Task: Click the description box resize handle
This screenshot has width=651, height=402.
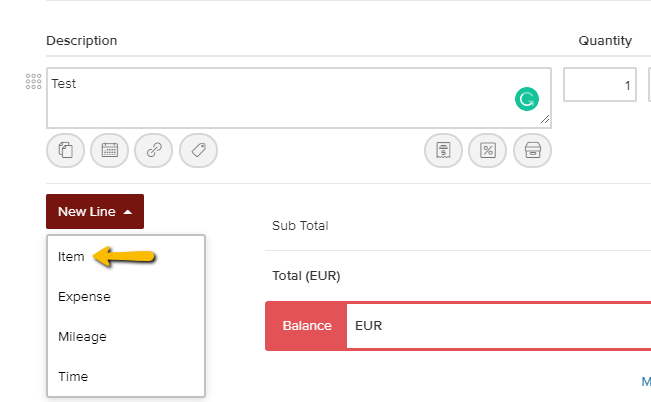Action: pyautogui.click(x=545, y=121)
